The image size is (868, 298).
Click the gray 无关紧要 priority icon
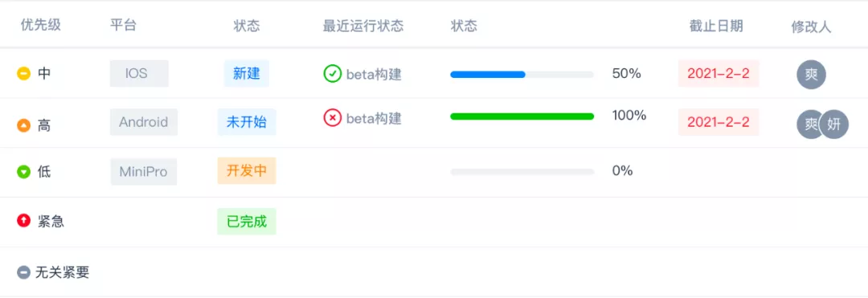coord(24,272)
